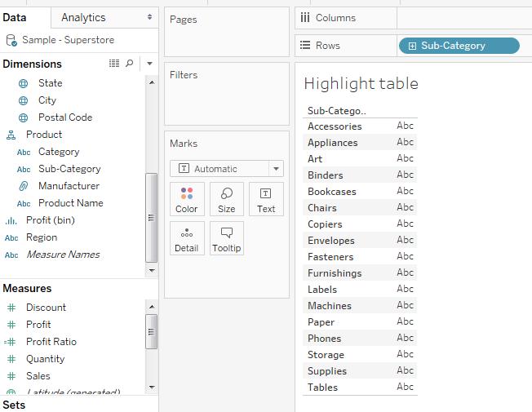This screenshot has width=532, height=412.
Task: Open the Tooltip editor in Marks
Action: 227,238
